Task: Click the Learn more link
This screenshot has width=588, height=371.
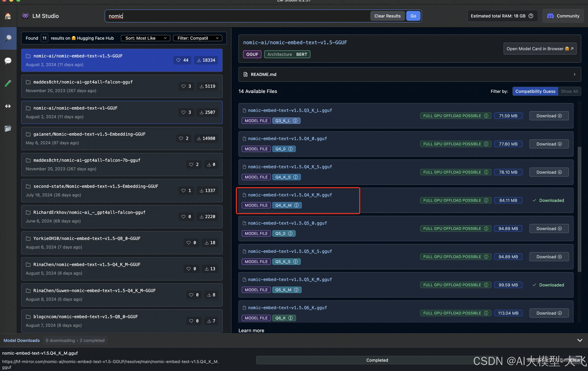Action: pyautogui.click(x=251, y=330)
